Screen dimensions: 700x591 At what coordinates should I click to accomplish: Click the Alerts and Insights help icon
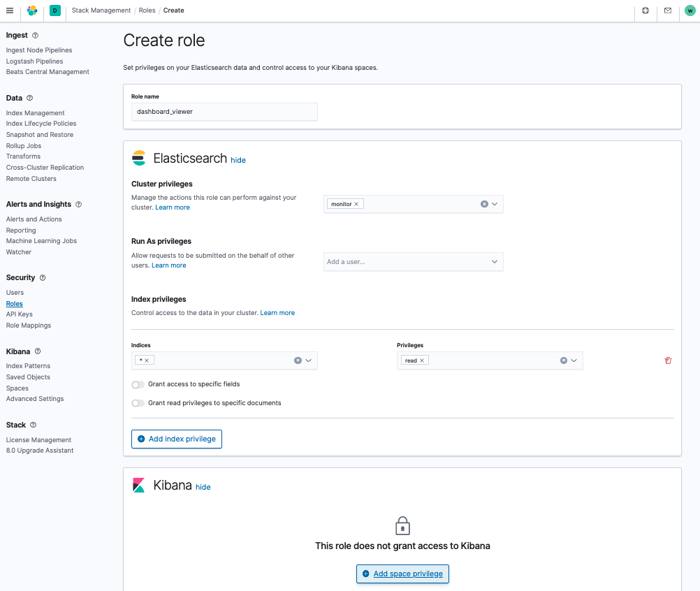click(x=78, y=204)
